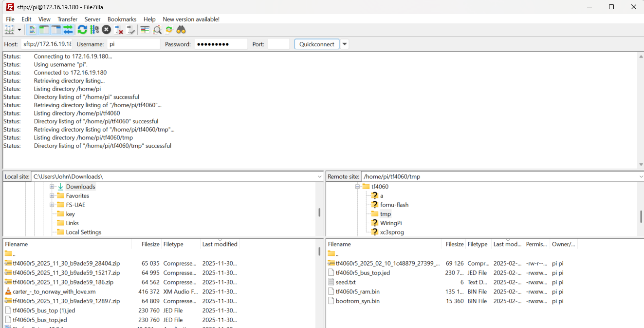
Task: Cancel the current operation
Action: click(106, 30)
